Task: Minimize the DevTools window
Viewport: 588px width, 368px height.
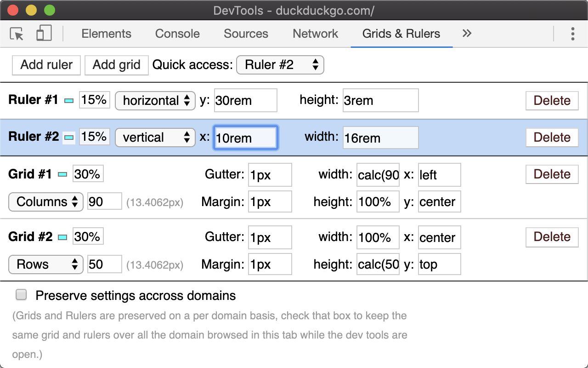Action: 31,10
